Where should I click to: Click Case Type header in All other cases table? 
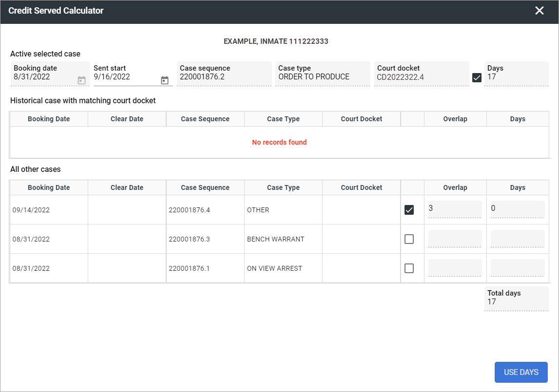(284, 187)
